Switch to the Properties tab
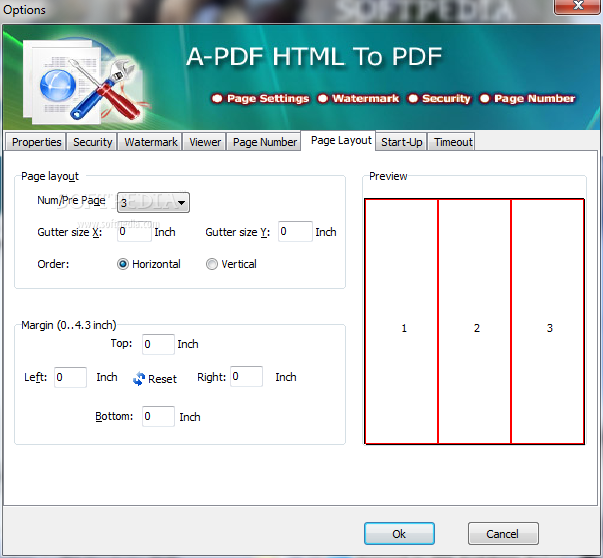The width and height of the screenshot is (603, 558). click(x=36, y=142)
